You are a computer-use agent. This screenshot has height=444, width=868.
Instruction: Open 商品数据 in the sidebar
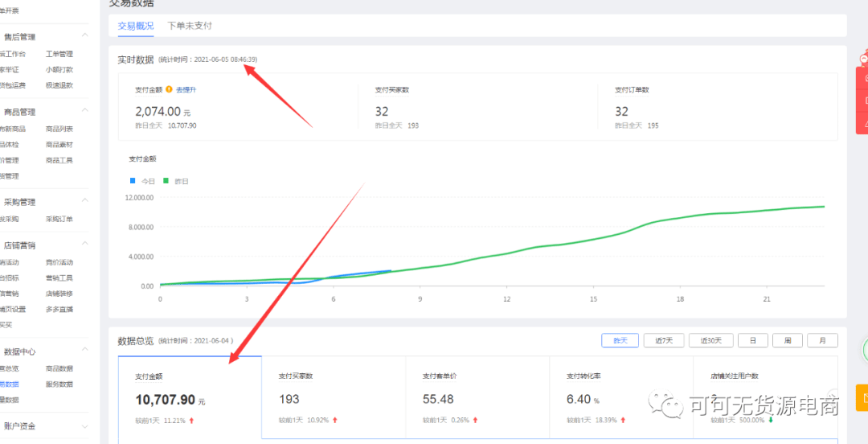click(59, 368)
